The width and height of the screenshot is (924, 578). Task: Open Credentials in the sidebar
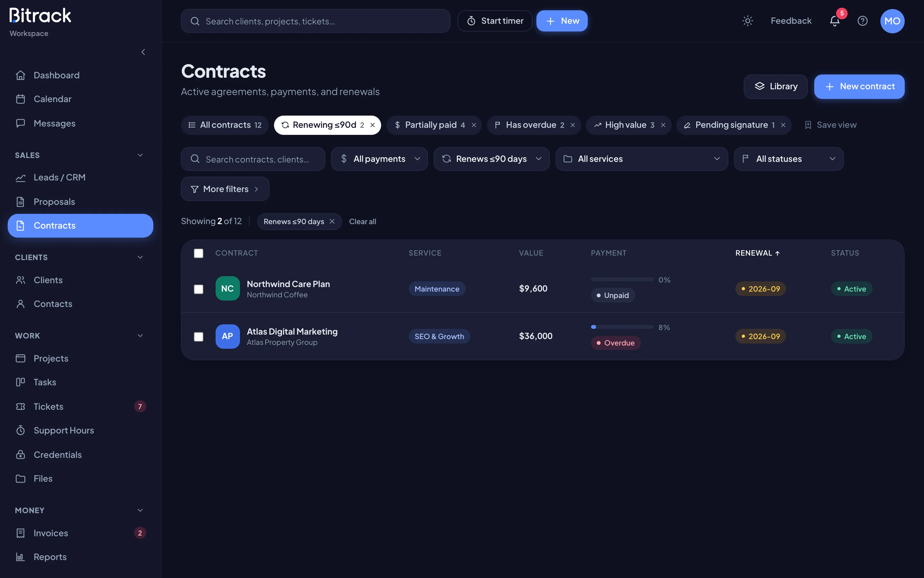point(80,454)
